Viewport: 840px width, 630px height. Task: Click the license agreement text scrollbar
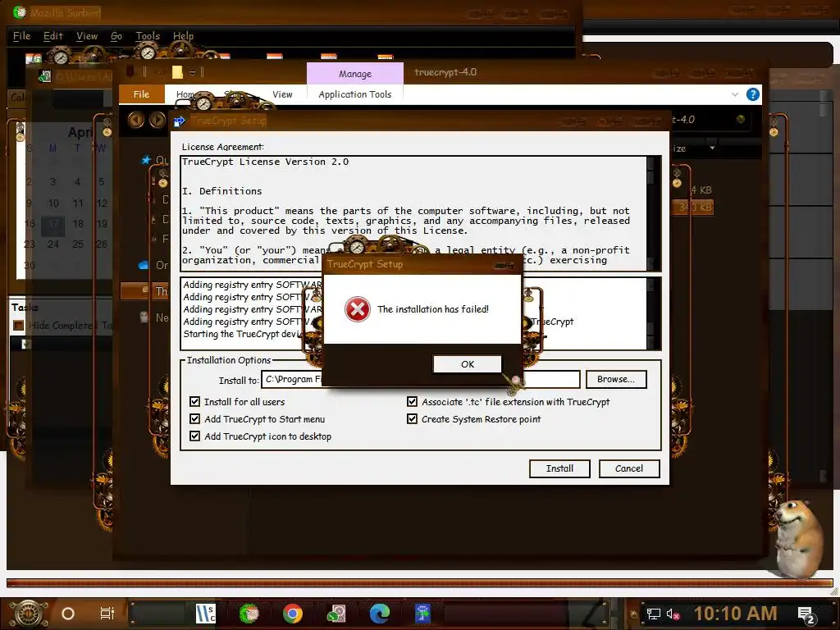(x=651, y=213)
